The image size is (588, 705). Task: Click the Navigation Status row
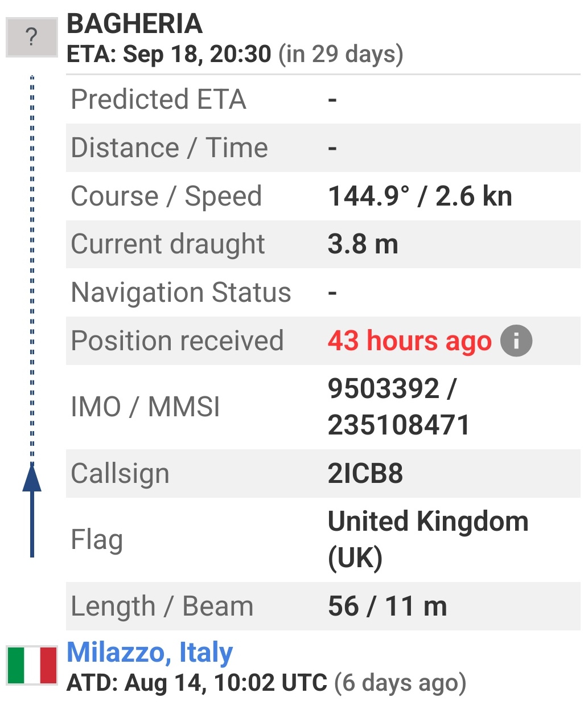pos(323,293)
